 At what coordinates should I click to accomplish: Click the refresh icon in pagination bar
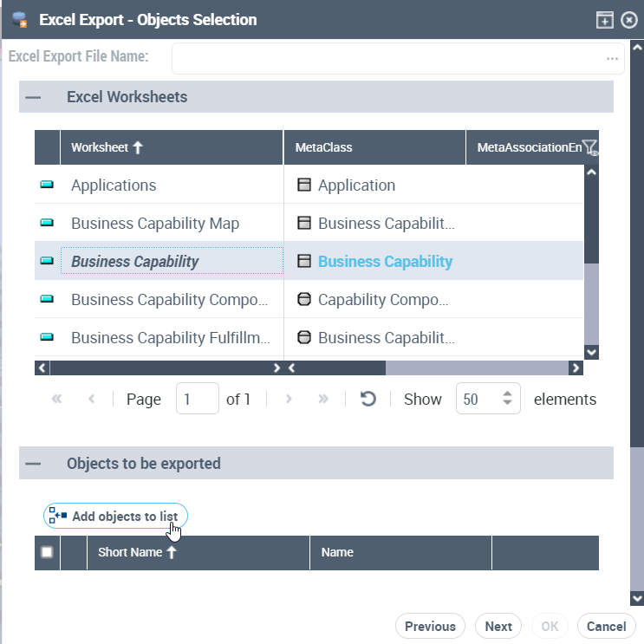pyautogui.click(x=368, y=399)
